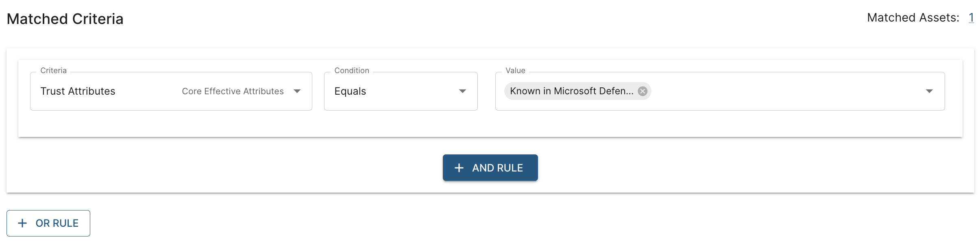The width and height of the screenshot is (980, 243).
Task: Add a new OR RULE
Action: [x=48, y=223]
